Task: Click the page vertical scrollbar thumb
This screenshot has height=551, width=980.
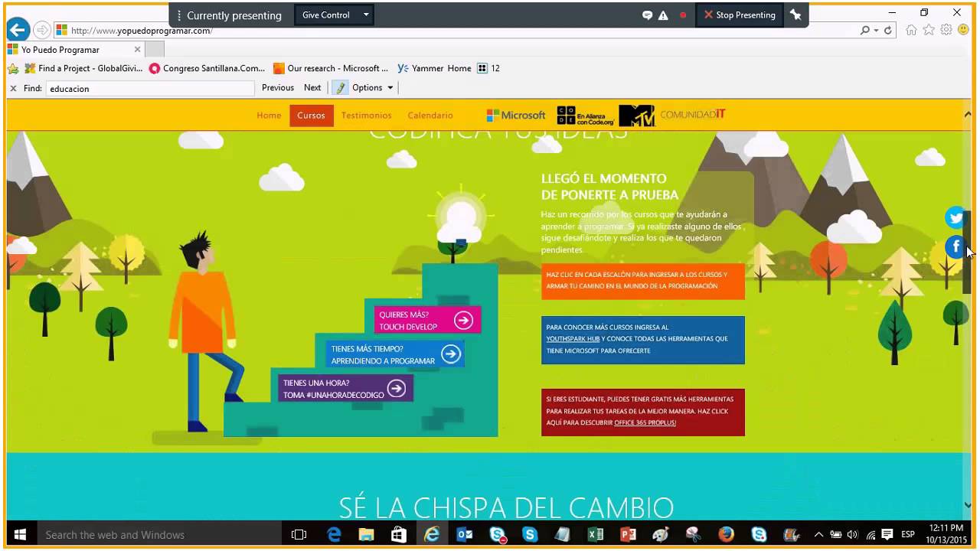Action: coord(967,253)
